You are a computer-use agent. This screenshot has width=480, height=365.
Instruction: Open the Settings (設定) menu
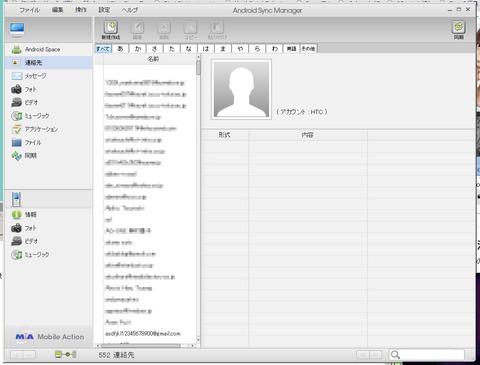[x=104, y=10]
